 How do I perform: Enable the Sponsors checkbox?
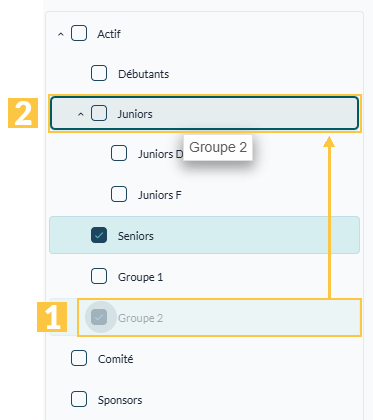tap(79, 399)
